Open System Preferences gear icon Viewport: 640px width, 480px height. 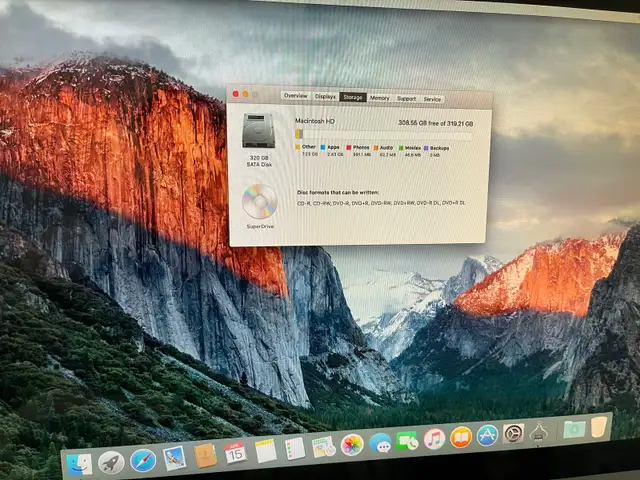coord(513,433)
